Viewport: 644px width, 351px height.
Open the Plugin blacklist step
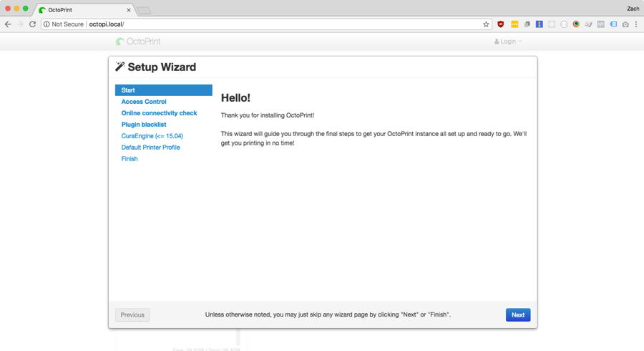coord(144,125)
